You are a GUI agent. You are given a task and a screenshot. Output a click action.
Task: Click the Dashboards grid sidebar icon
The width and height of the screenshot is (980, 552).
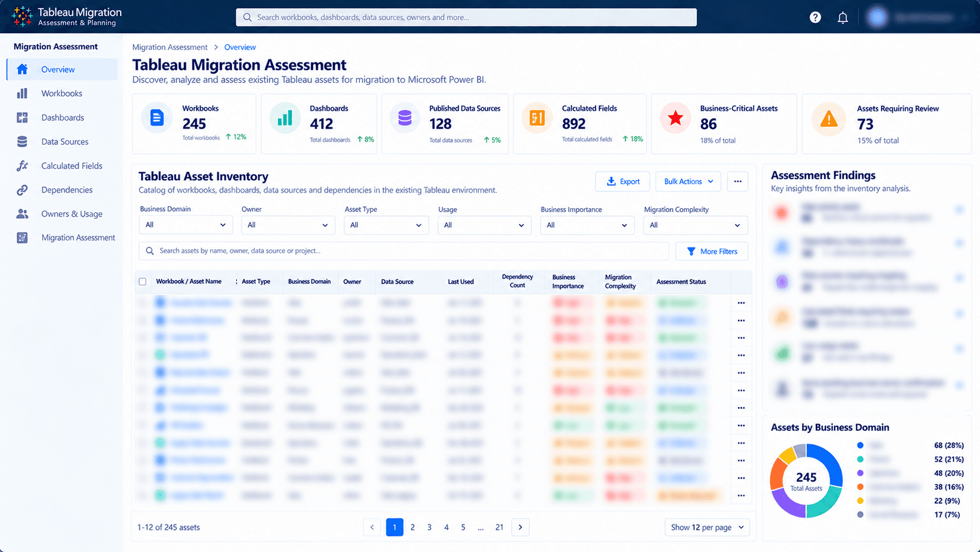[22, 117]
